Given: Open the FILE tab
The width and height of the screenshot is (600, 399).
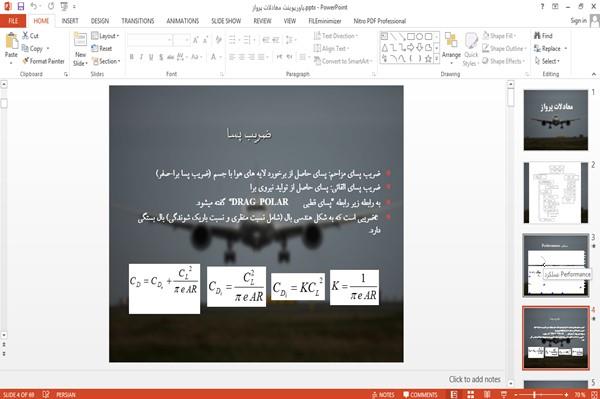Looking at the screenshot, I should (x=13, y=21).
